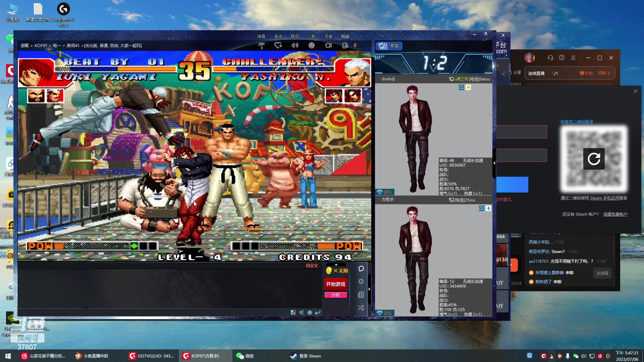This screenshot has height=362, width=644.
Task: Click the question-mark help icon in streaming app
Action: [x=562, y=58]
